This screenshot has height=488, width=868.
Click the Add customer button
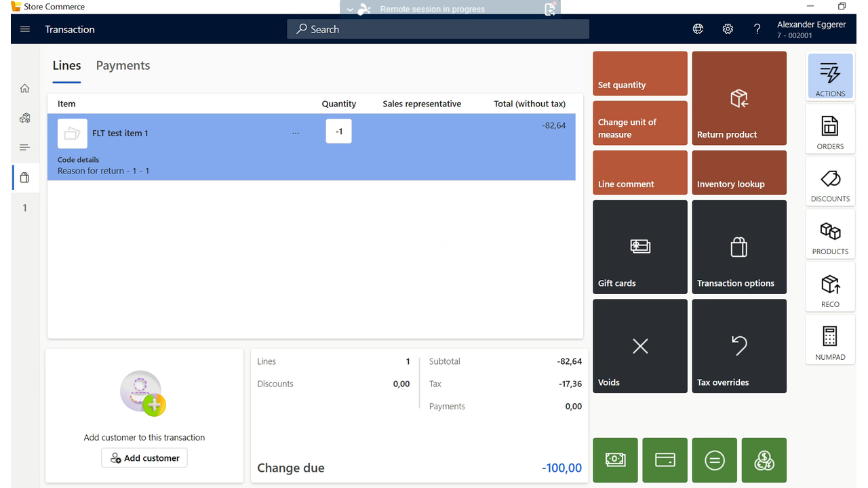pyautogui.click(x=144, y=458)
